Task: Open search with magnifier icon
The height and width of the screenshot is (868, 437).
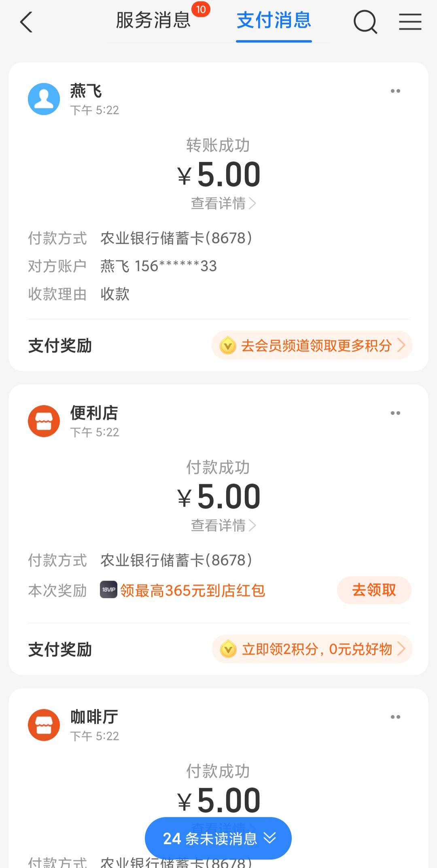Action: click(x=365, y=22)
